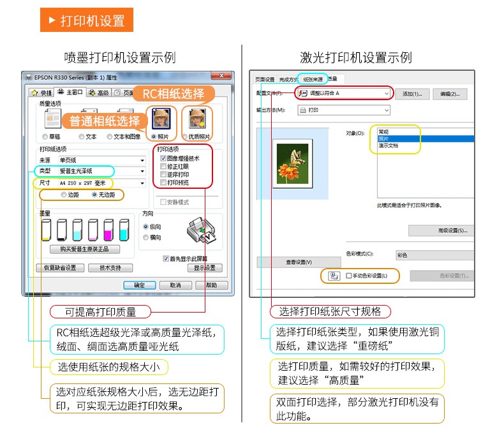Switch to the 高级 tab

coord(100,93)
